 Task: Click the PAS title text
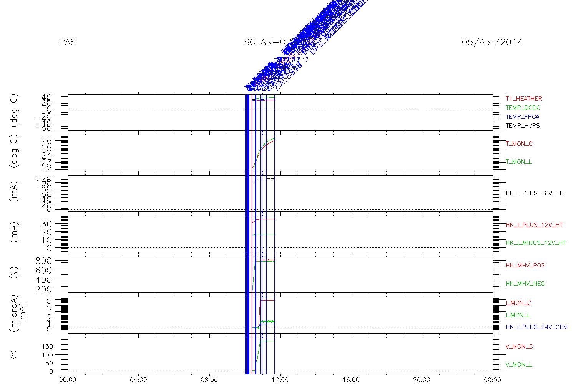coord(68,42)
